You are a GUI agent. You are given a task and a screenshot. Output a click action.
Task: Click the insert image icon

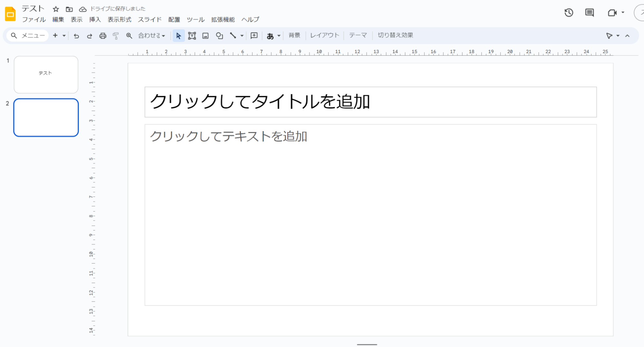[x=206, y=36]
